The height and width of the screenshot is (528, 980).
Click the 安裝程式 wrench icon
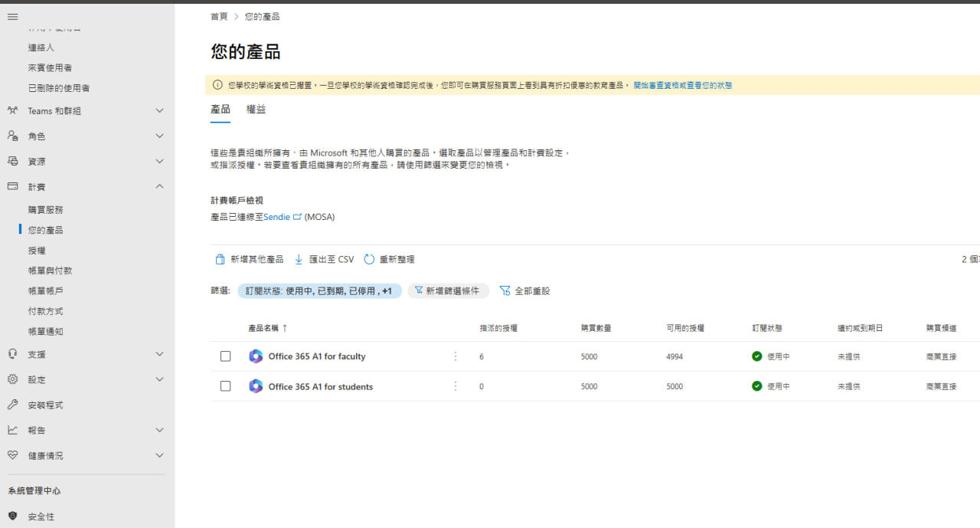click(x=12, y=405)
